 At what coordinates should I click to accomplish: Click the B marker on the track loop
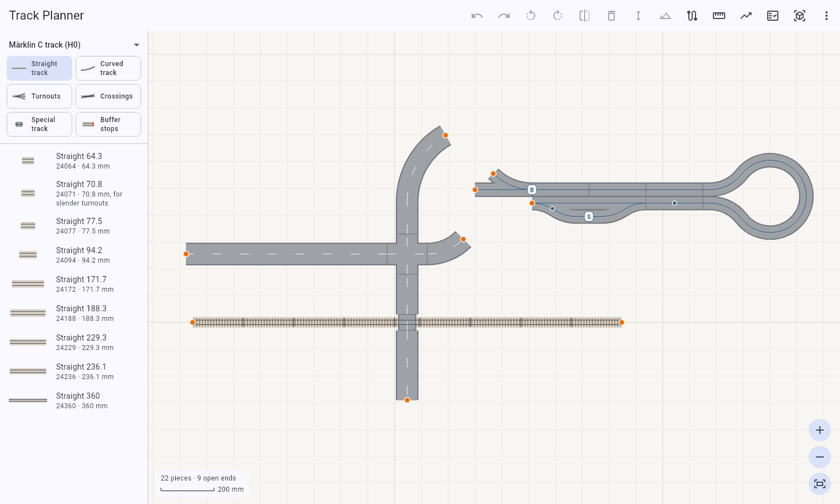click(532, 190)
